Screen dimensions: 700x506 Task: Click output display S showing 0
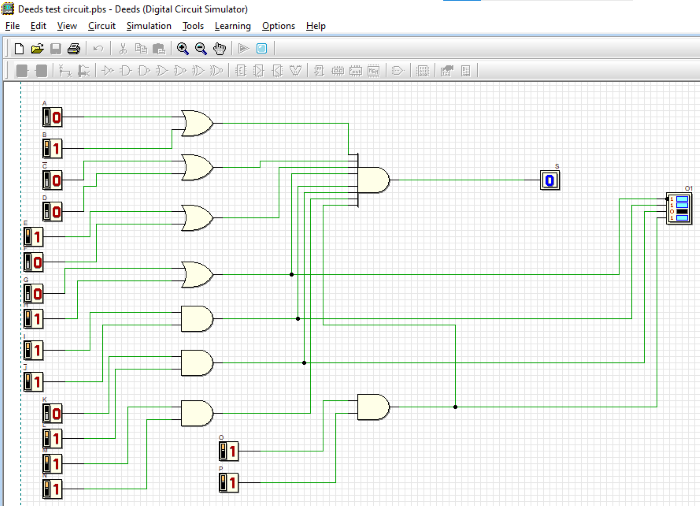pyautogui.click(x=550, y=180)
